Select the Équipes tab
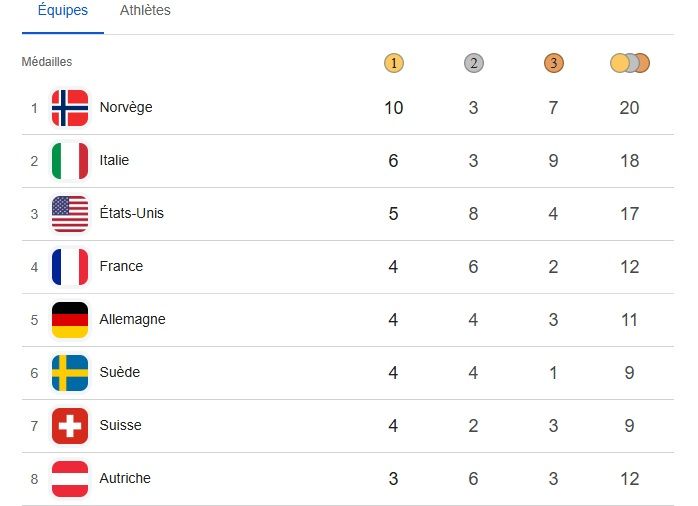The height and width of the screenshot is (506, 698). [62, 11]
